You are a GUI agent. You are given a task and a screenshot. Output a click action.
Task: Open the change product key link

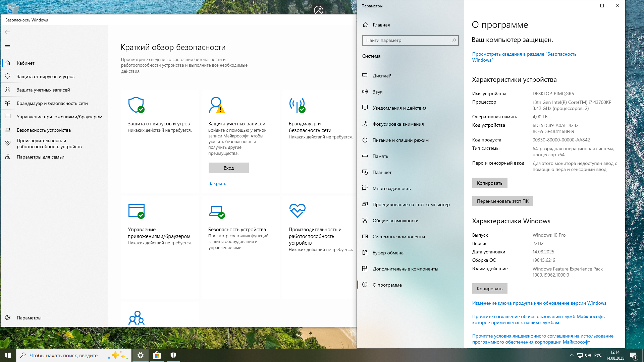[539, 303]
